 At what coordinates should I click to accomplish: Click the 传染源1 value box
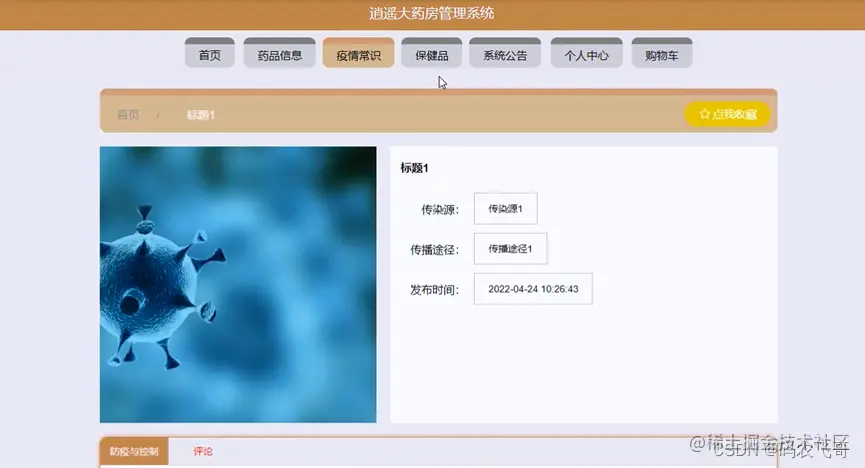(x=505, y=209)
